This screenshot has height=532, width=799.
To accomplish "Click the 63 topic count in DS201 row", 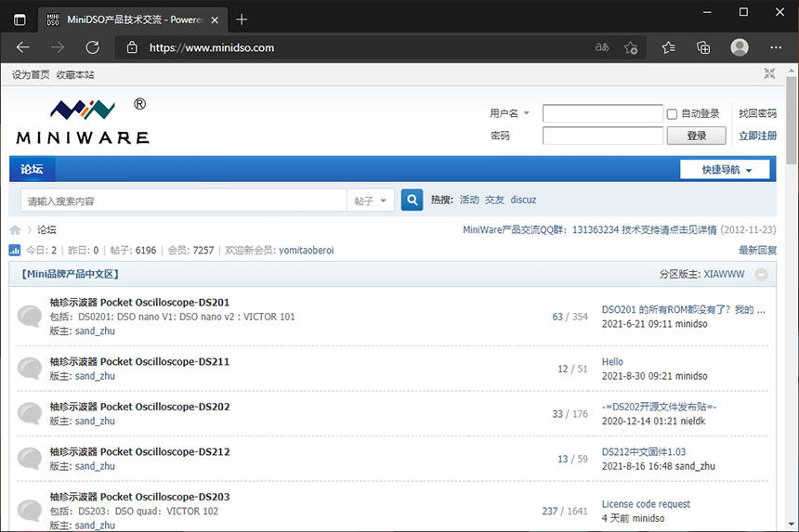I will (x=557, y=317).
